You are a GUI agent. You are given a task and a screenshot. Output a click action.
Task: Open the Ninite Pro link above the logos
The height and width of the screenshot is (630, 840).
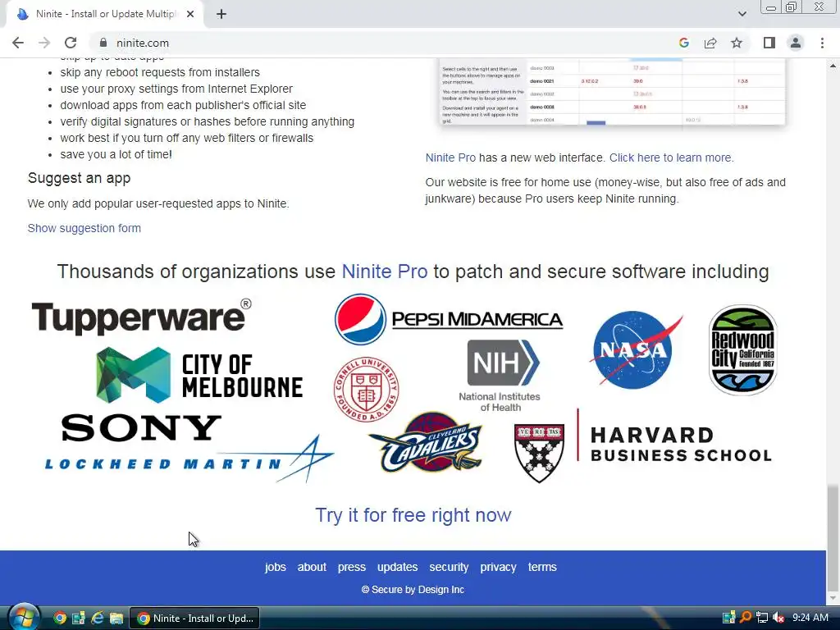point(385,272)
